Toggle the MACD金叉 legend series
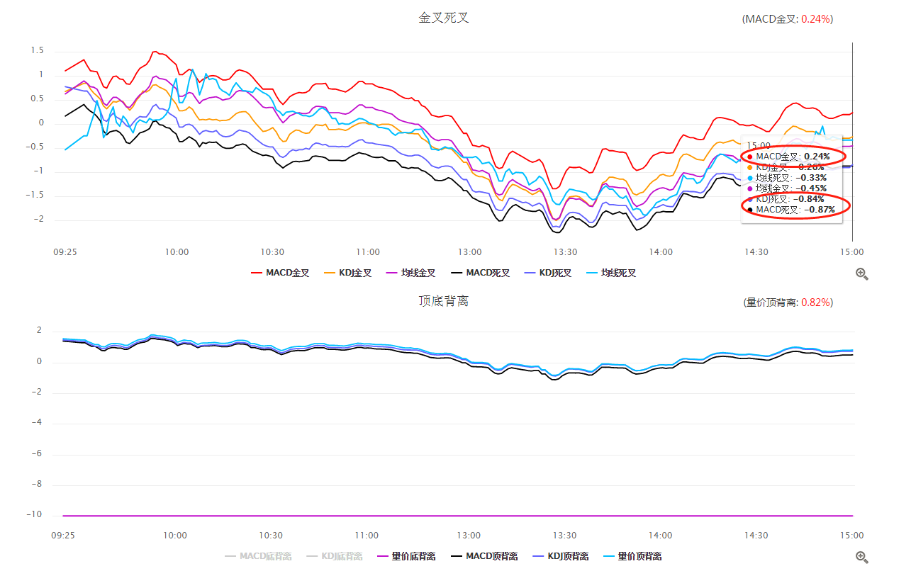The width and height of the screenshot is (911, 588). 280,273
